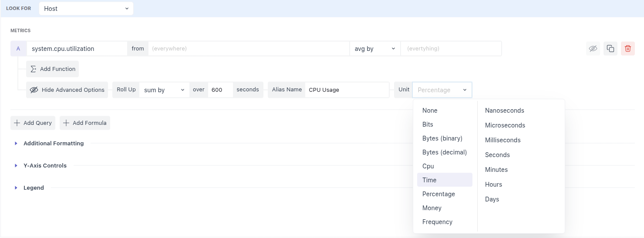The width and height of the screenshot is (644, 238).
Task: Click the metric name field system.cpu.utilization
Action: coord(77,49)
